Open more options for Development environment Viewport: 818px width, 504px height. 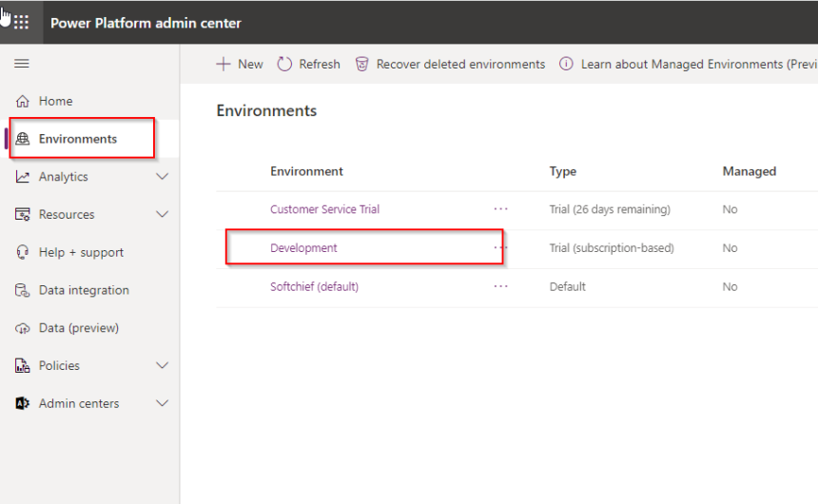tap(501, 248)
